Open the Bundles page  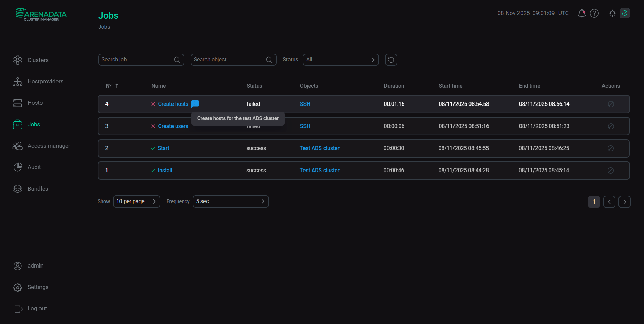[37, 189]
